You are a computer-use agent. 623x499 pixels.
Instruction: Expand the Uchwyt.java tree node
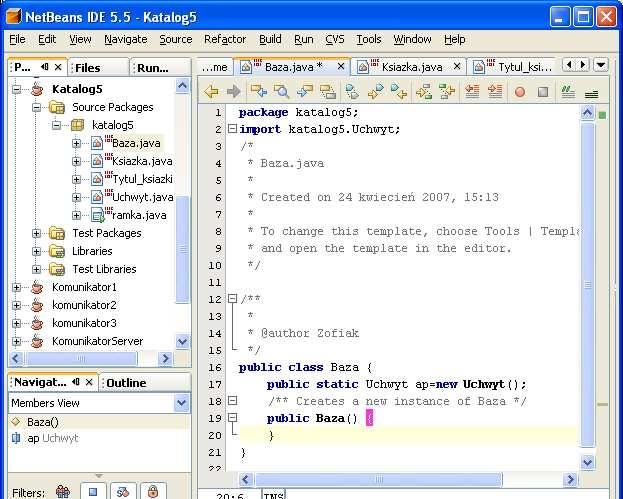(x=76, y=197)
